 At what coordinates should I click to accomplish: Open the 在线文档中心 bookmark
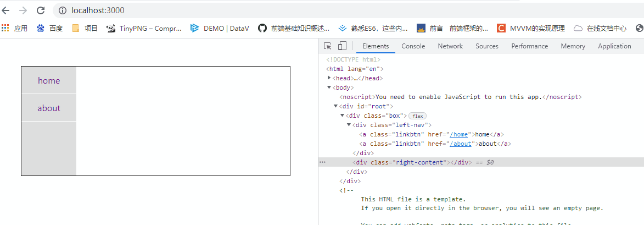point(600,29)
